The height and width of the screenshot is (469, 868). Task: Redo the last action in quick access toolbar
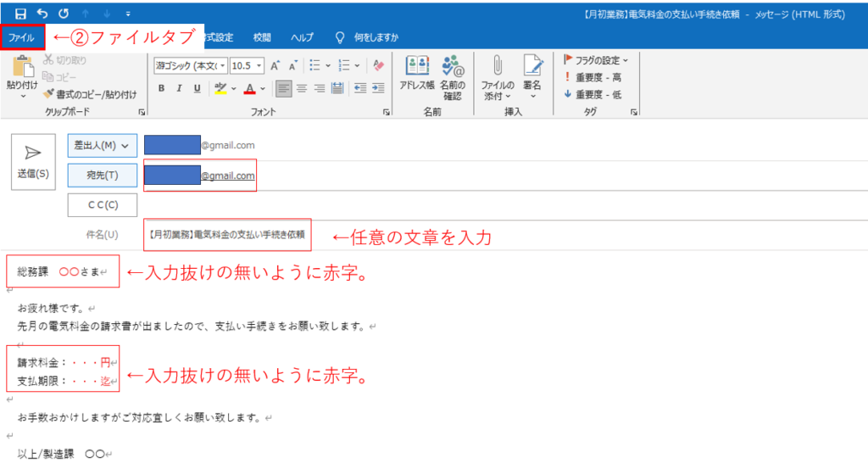coord(64,14)
